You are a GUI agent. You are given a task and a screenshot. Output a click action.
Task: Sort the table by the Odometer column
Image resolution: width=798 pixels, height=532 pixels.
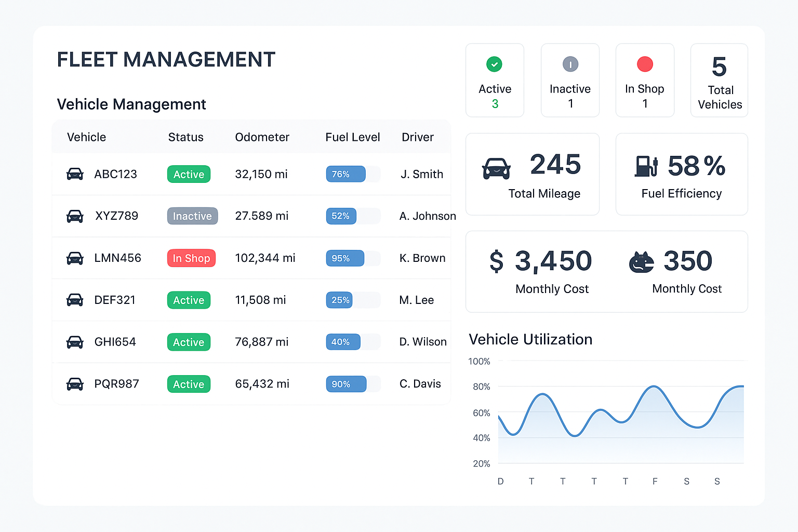coord(262,137)
